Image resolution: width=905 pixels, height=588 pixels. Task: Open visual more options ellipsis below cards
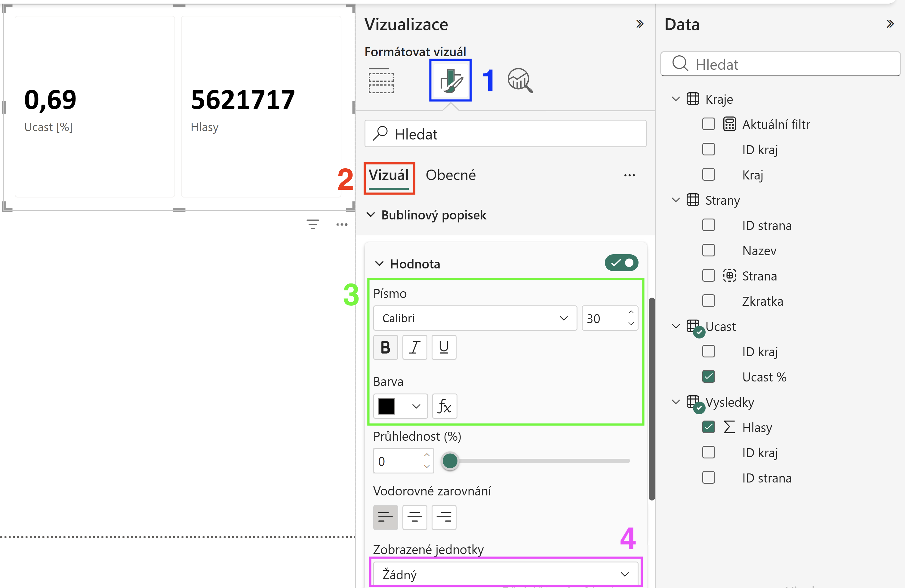342,225
